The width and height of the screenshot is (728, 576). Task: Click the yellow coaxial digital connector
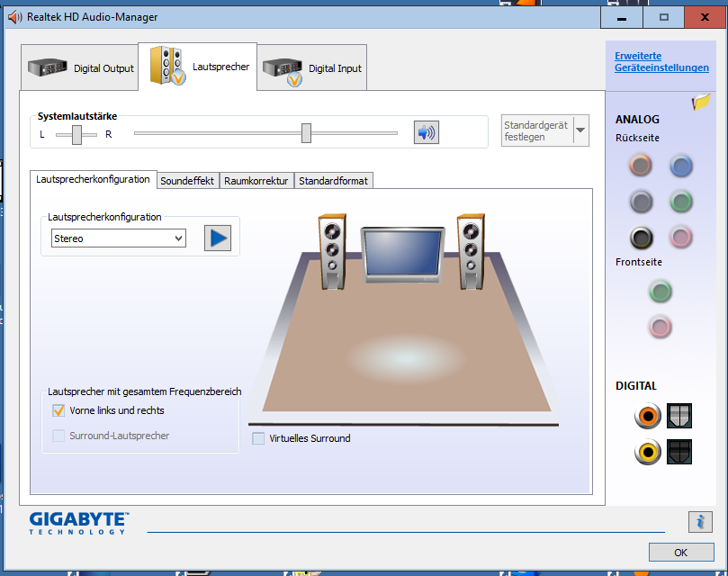coord(648,452)
